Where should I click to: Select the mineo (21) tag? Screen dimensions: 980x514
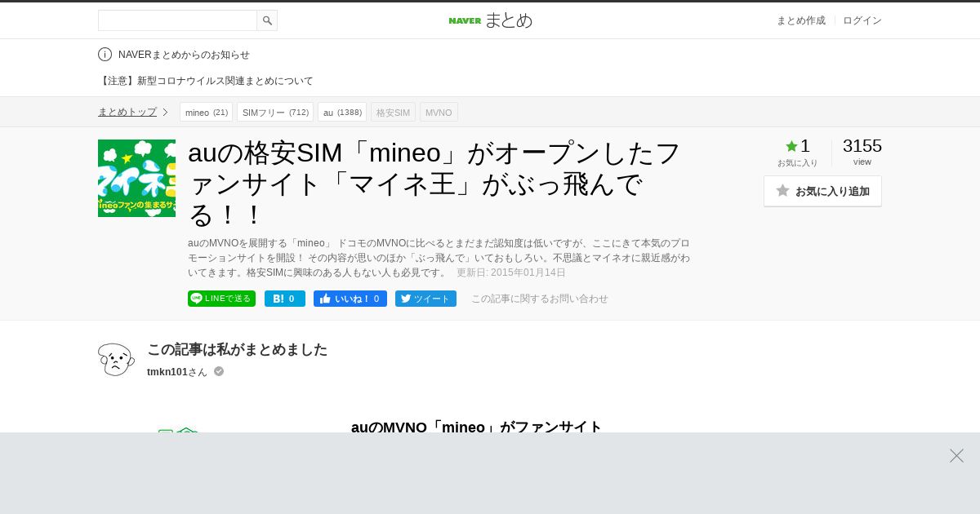pyautogui.click(x=206, y=112)
